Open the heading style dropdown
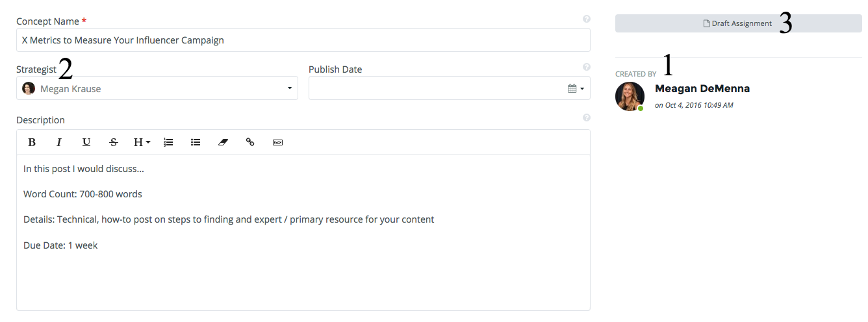Screen dimensions: 868x322 [x=142, y=142]
